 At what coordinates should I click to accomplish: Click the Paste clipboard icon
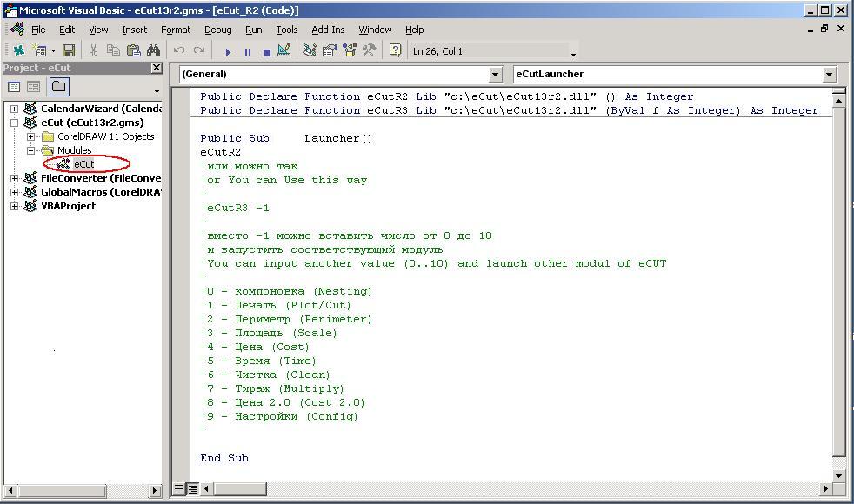click(x=133, y=50)
